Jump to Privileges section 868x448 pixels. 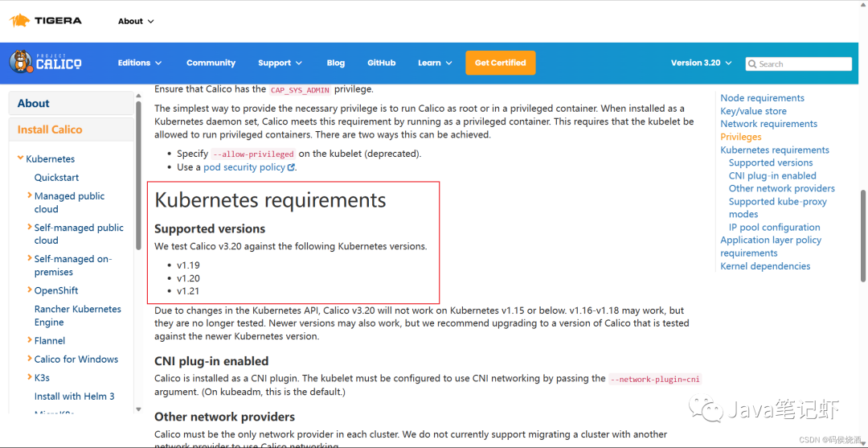(741, 137)
